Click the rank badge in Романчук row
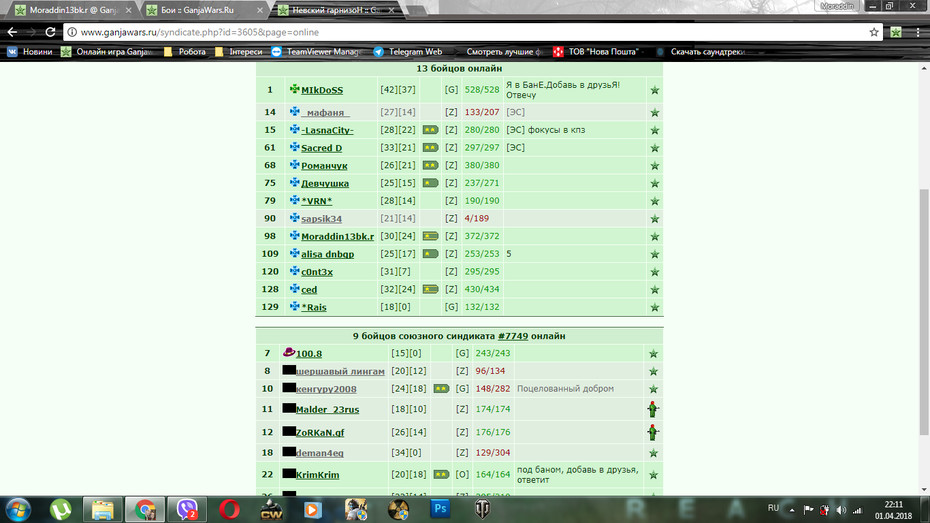 point(430,165)
